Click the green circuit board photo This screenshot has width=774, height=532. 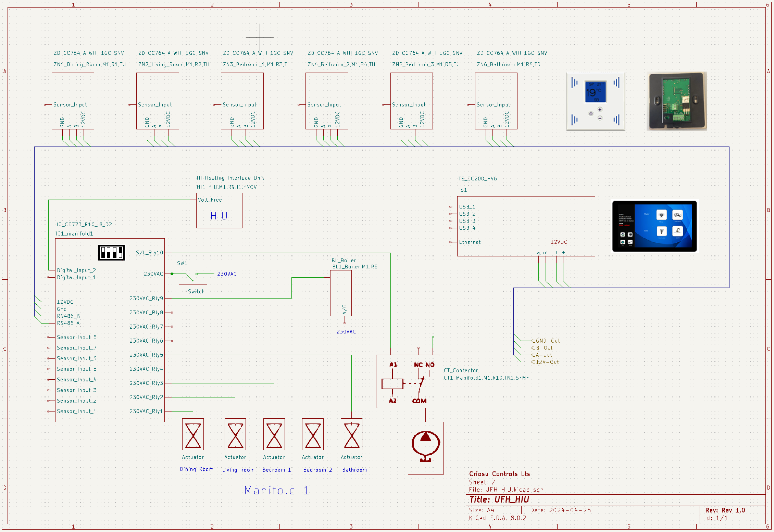[x=676, y=101]
